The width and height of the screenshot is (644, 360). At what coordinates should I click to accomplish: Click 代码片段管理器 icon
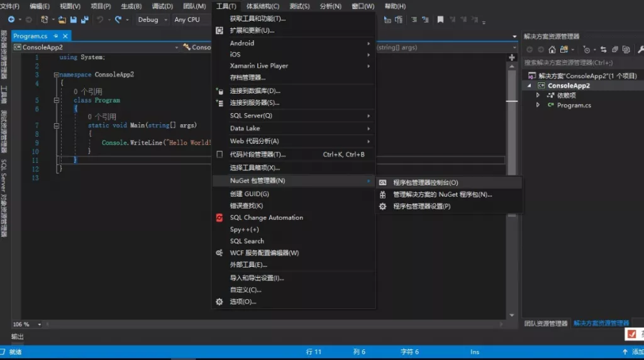tap(219, 155)
